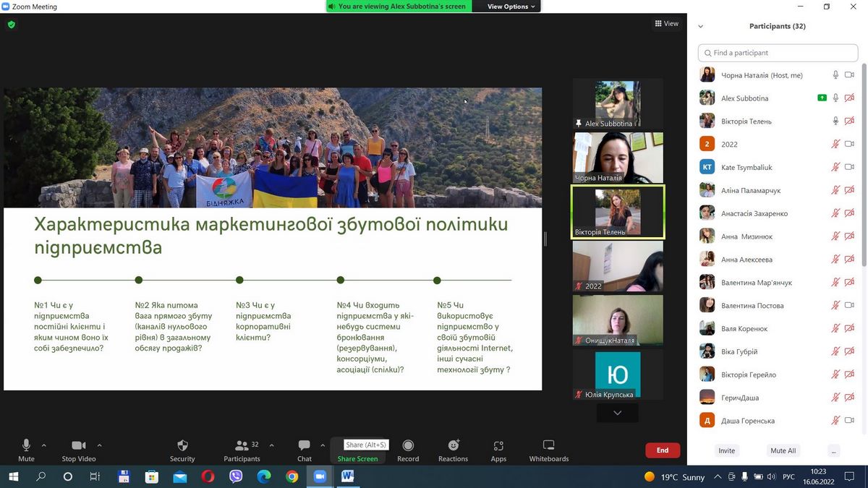Open the Apps icon
Image resolution: width=868 pixels, height=488 pixels.
click(498, 446)
